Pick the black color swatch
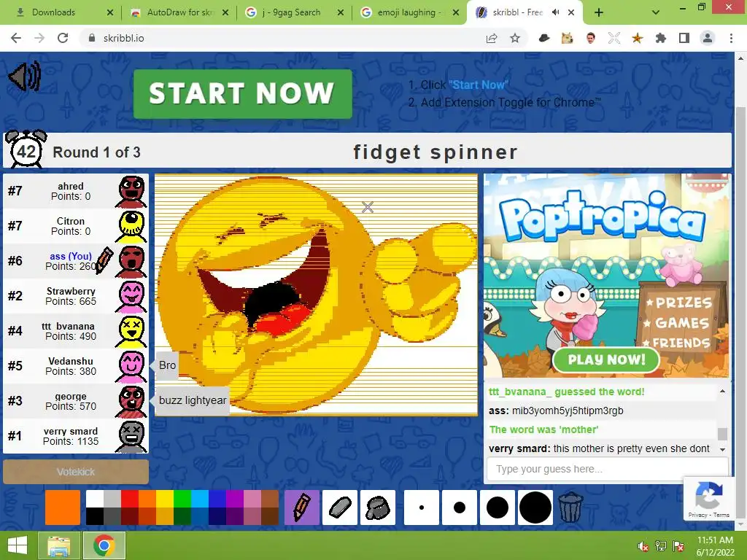Viewport: 747px width, 560px height. pos(95,516)
